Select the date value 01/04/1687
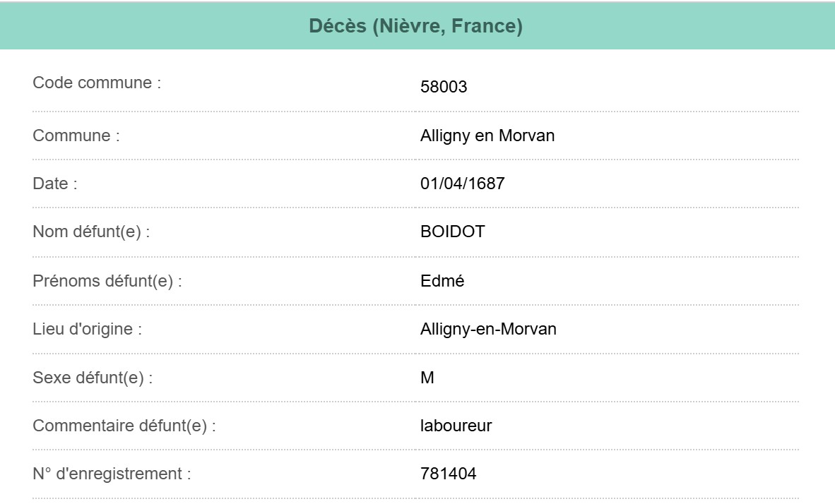The width and height of the screenshot is (835, 504). point(462,184)
